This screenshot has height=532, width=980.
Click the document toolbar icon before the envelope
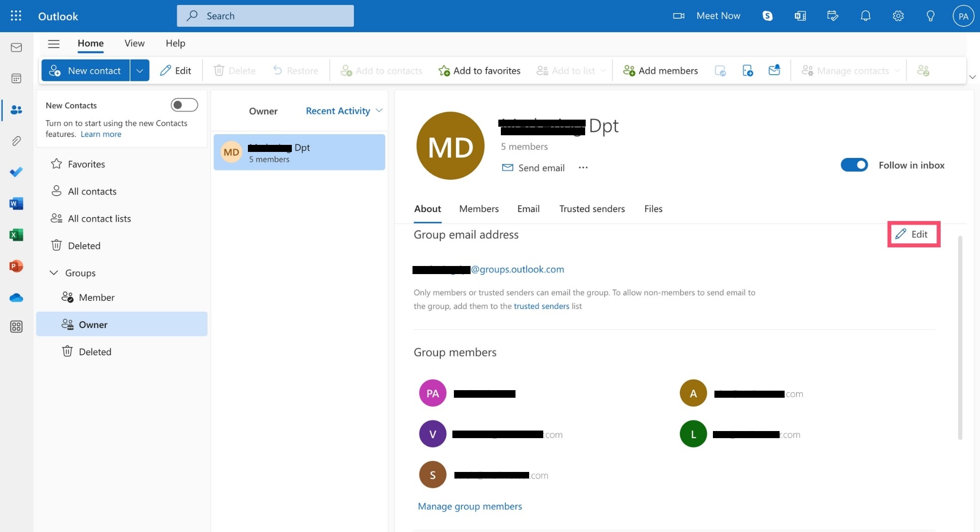click(x=748, y=71)
